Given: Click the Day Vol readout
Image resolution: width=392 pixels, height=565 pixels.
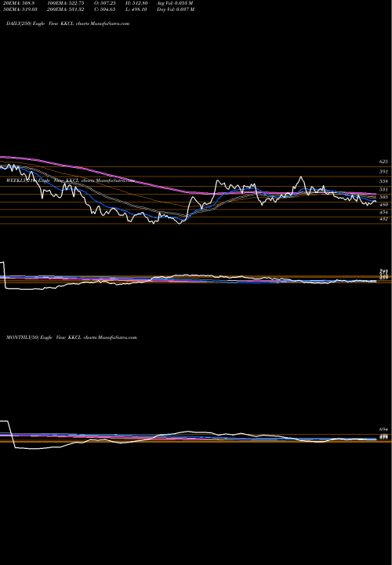Looking at the screenshot, I should (x=176, y=9).
